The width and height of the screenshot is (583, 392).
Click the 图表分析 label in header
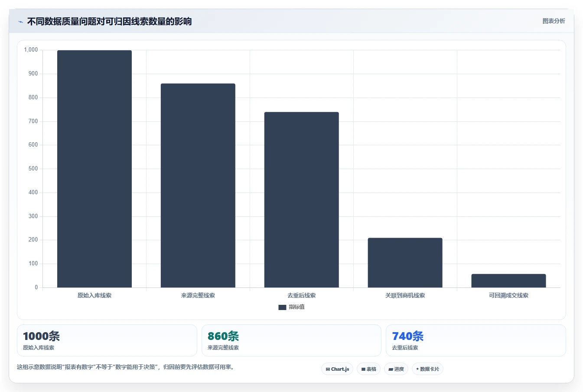coord(554,21)
